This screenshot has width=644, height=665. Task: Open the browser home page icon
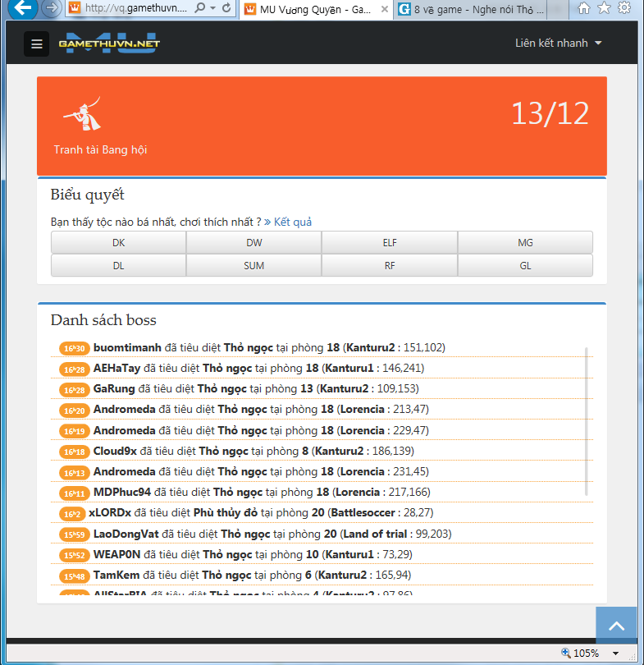pyautogui.click(x=584, y=8)
